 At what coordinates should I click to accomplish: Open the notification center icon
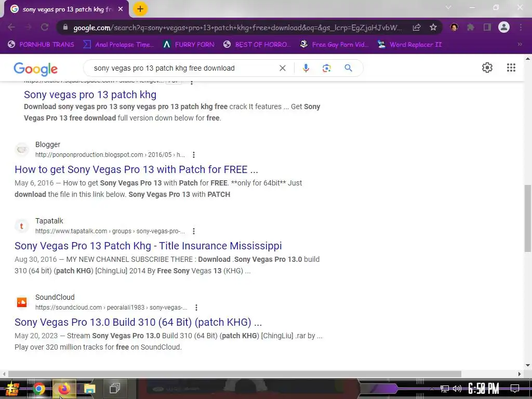[515, 389]
